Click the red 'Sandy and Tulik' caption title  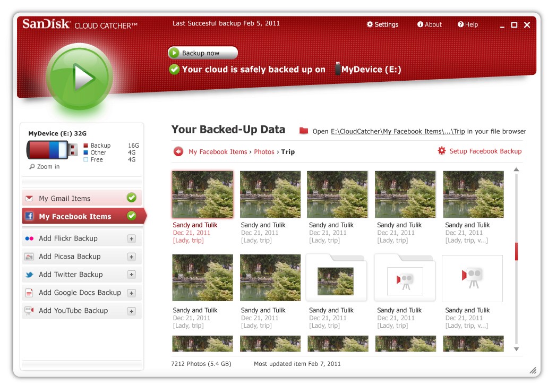pyautogui.click(x=195, y=225)
